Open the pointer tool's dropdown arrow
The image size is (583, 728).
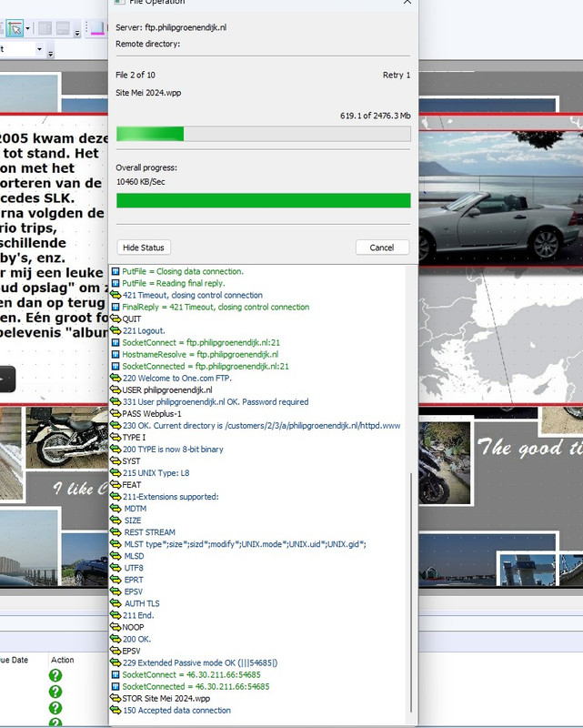point(28,29)
